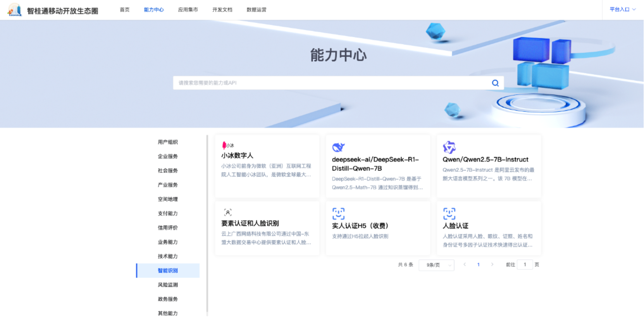The height and width of the screenshot is (323, 644).
Task: Open the 首页 nav tab
Action: point(125,10)
